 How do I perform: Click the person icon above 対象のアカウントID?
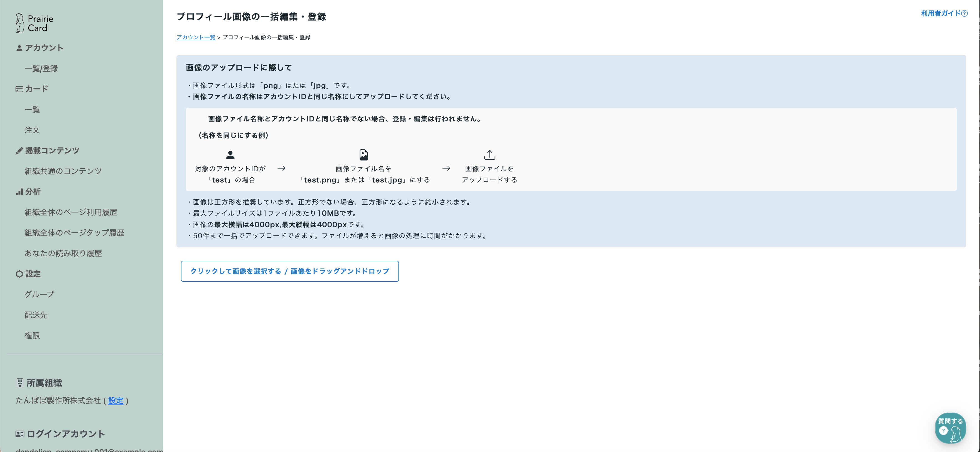(x=230, y=155)
